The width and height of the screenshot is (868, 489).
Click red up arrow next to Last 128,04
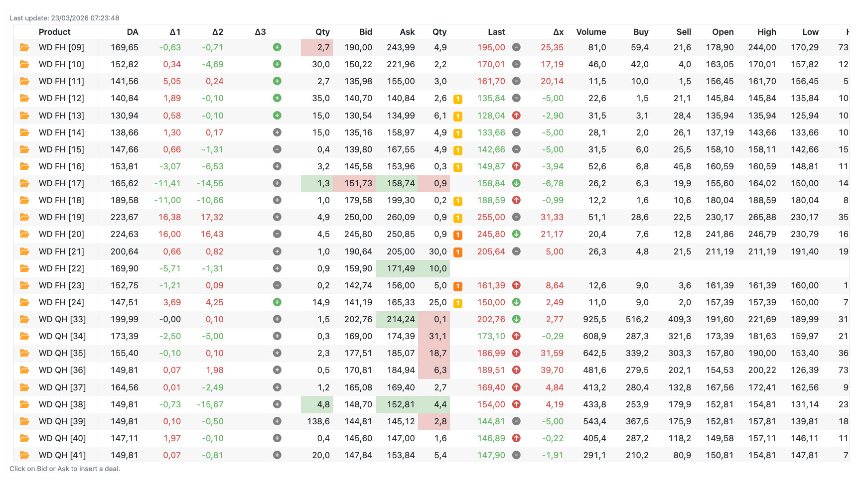[516, 116]
